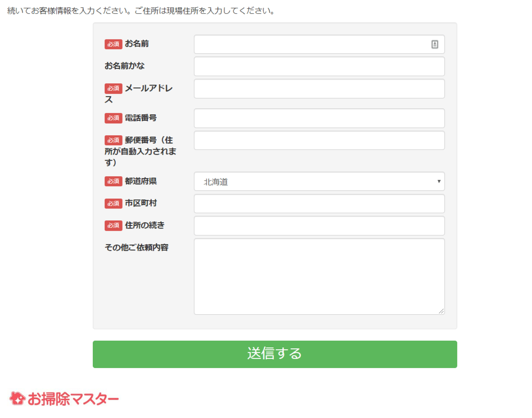This screenshot has height=418, width=532.
Task: Click the お名前かな field label
Action: (124, 66)
